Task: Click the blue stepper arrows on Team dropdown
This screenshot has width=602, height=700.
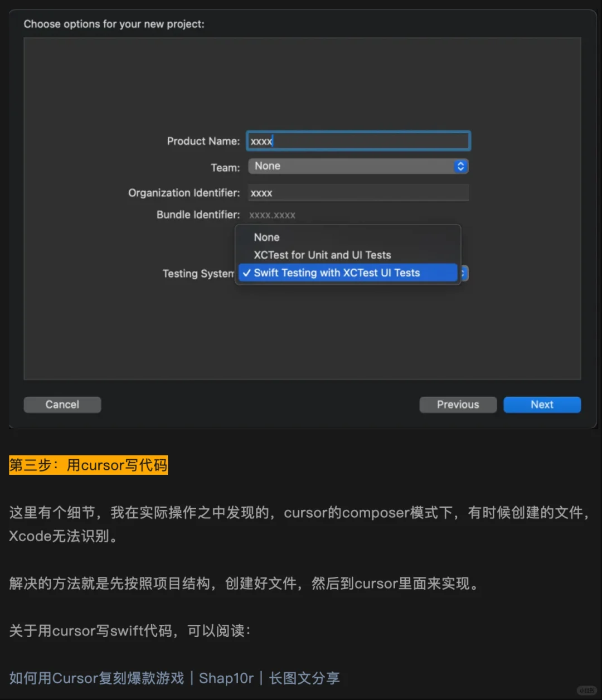Action: pos(460,166)
